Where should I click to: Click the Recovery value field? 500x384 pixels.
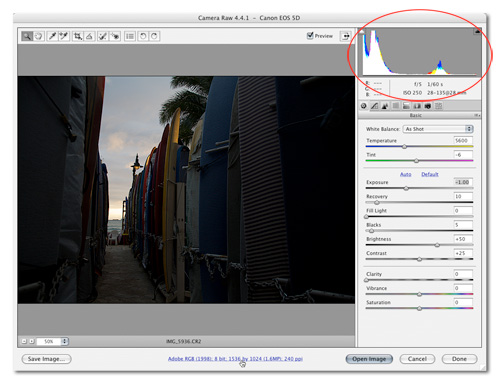click(x=463, y=196)
